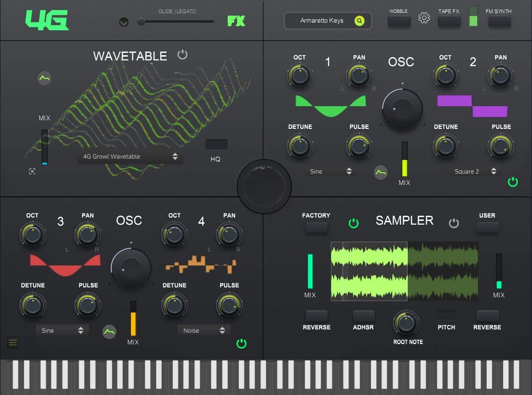
Task: Click the GLIDE / LEGATO slider
Action: pyautogui.click(x=141, y=21)
